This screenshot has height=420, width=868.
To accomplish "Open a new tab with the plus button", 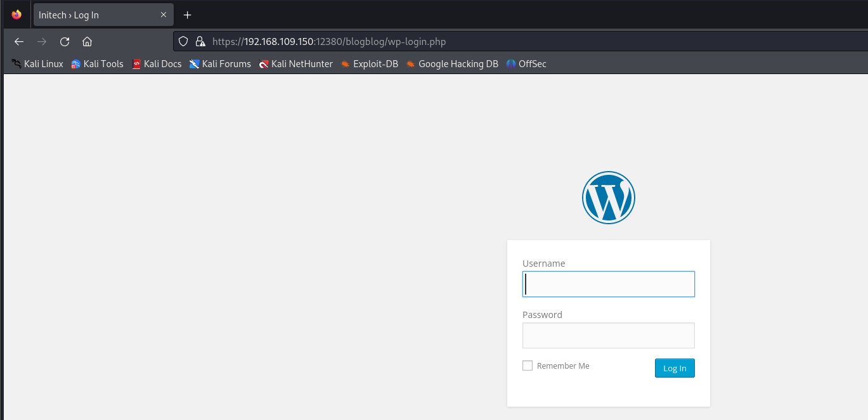I will point(187,15).
